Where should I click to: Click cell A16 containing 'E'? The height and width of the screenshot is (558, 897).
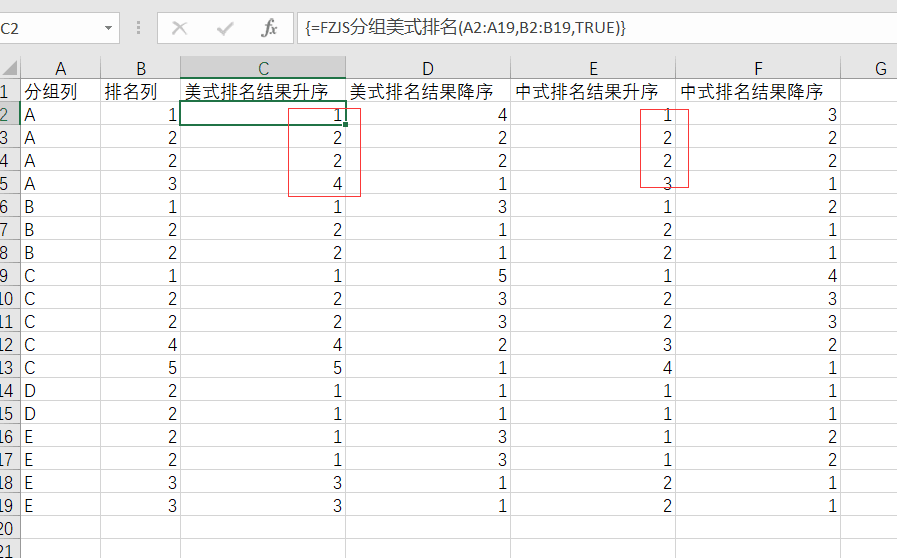click(61, 437)
